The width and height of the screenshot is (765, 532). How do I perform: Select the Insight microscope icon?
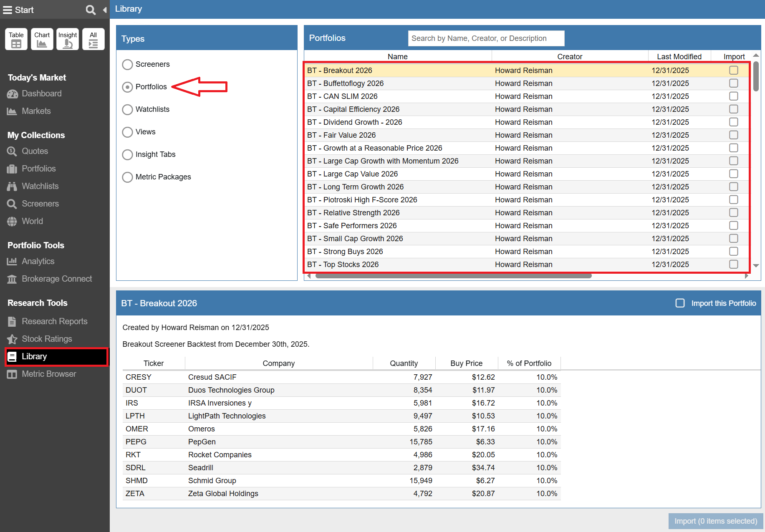pos(68,39)
